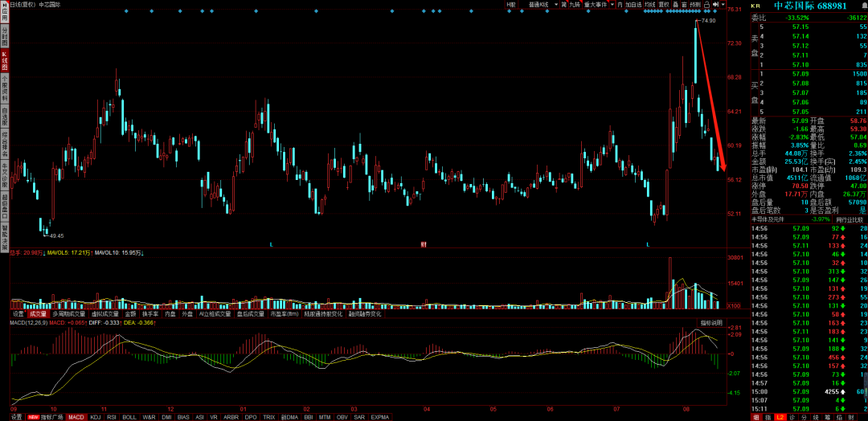The height and width of the screenshot is (421, 868).
Task: Select the 盘后成交量 indicator tab
Action: tap(250, 313)
